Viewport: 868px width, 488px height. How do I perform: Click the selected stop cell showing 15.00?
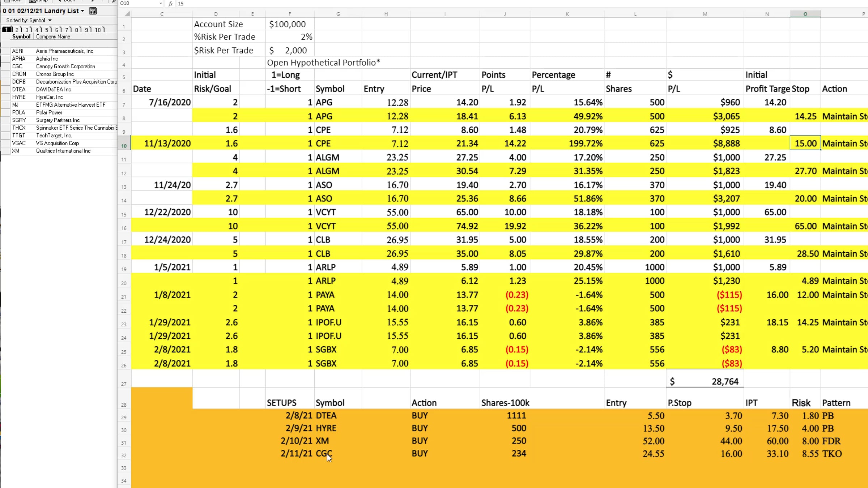(805, 144)
